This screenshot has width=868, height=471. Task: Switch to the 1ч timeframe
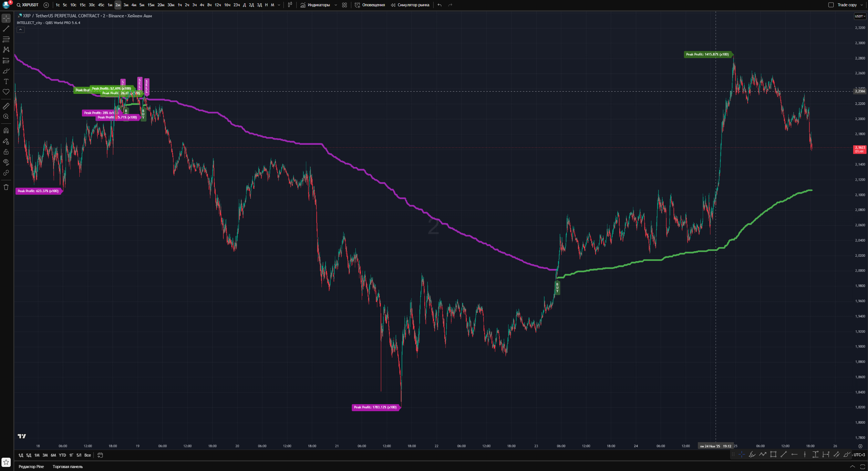(x=180, y=5)
